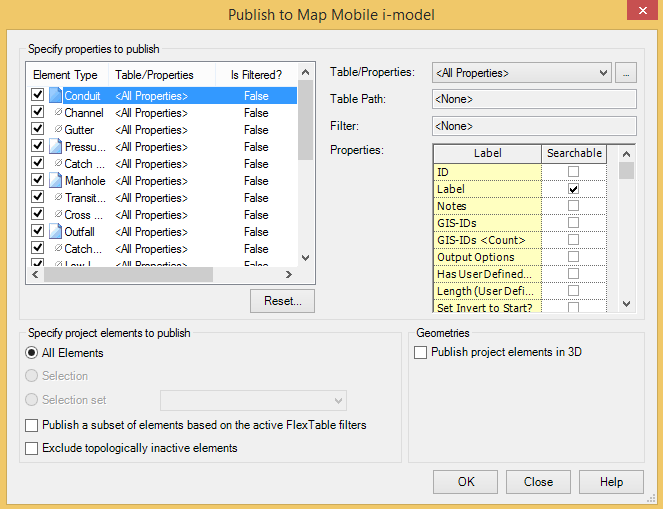Uncheck the Conduit element checkbox
Image resolution: width=663 pixels, height=509 pixels.
tap(38, 95)
